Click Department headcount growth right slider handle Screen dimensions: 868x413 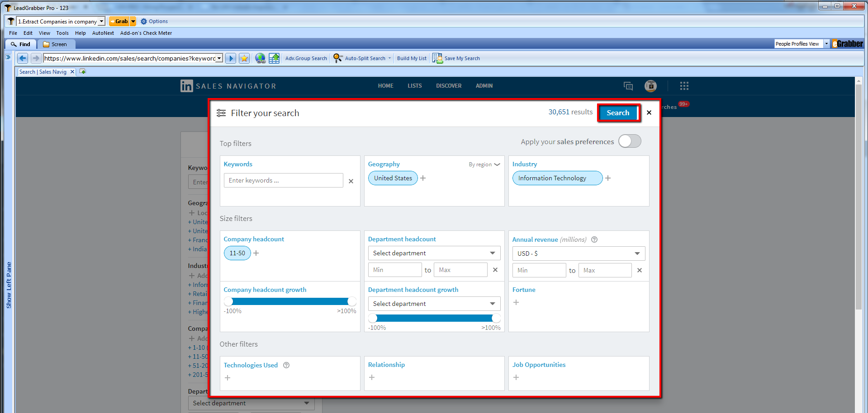click(496, 318)
